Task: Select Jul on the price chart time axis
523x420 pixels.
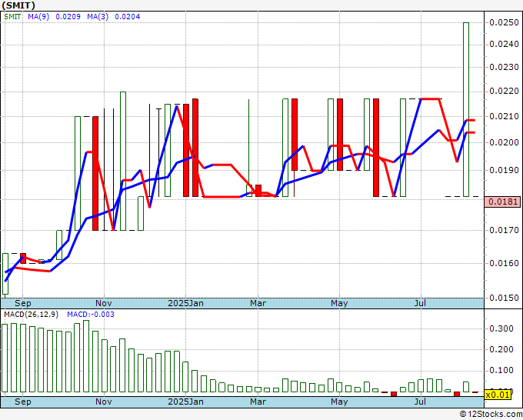Action: point(420,303)
